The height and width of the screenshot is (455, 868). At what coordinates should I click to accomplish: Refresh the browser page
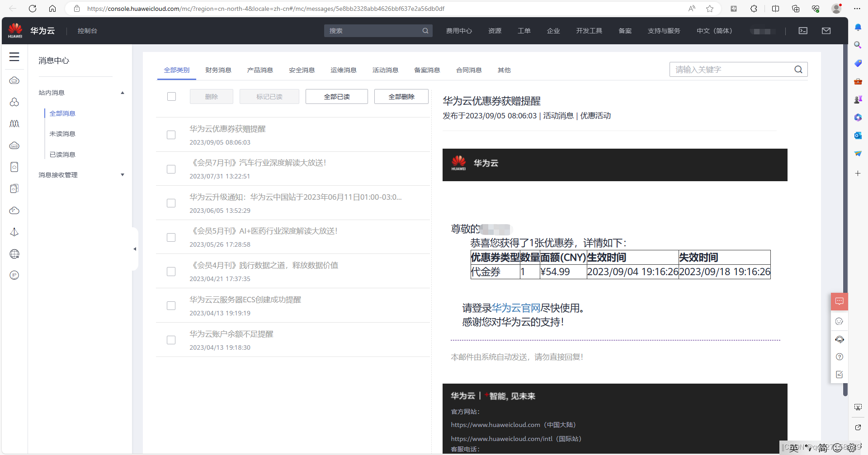[x=33, y=9]
